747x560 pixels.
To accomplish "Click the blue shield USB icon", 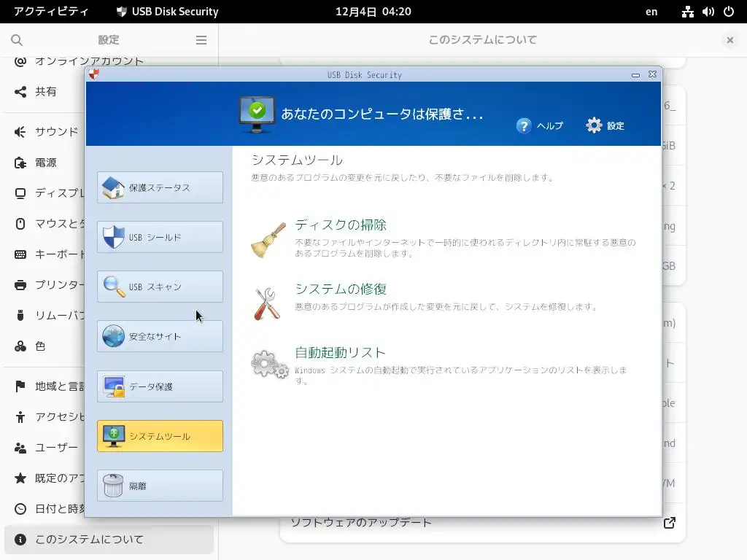I will tap(113, 237).
